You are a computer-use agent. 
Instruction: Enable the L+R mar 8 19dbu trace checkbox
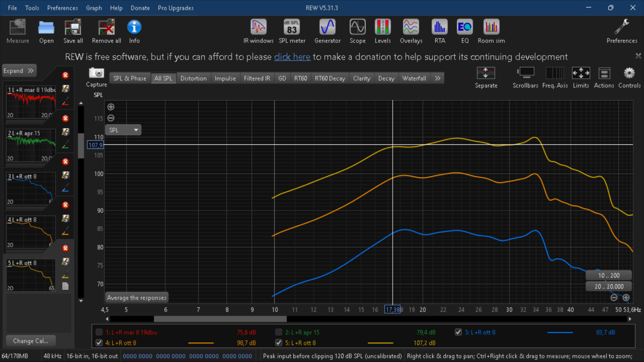point(100,332)
